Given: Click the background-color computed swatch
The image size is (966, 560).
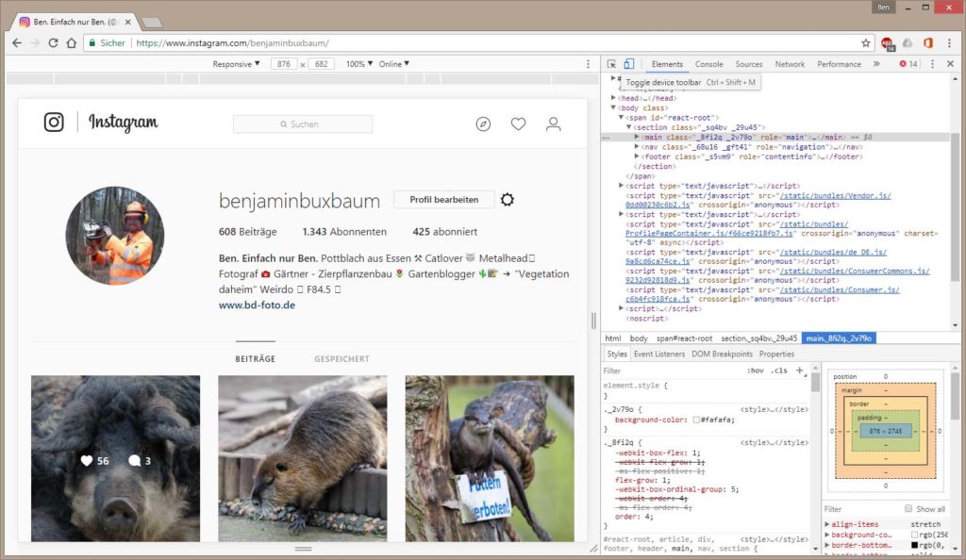Looking at the screenshot, I should pyautogui.click(x=914, y=535).
